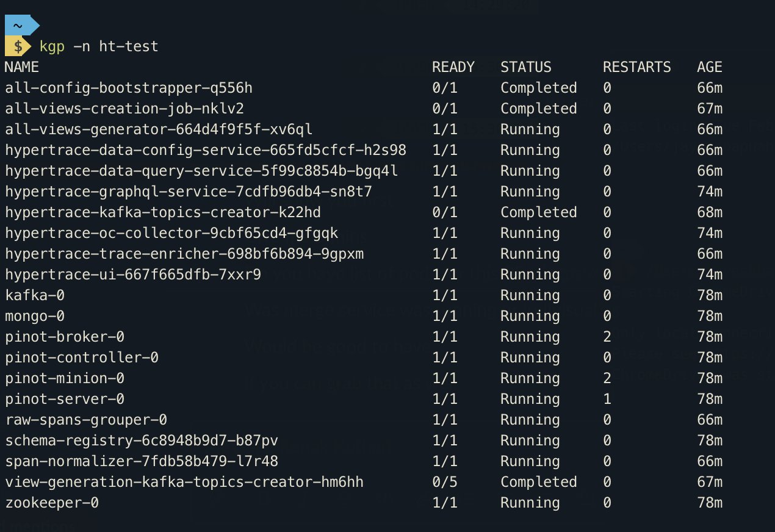Click Completed status of hypertrace-kafka-topics-creator
Viewport: 775px width, 532px height.
coord(539,212)
